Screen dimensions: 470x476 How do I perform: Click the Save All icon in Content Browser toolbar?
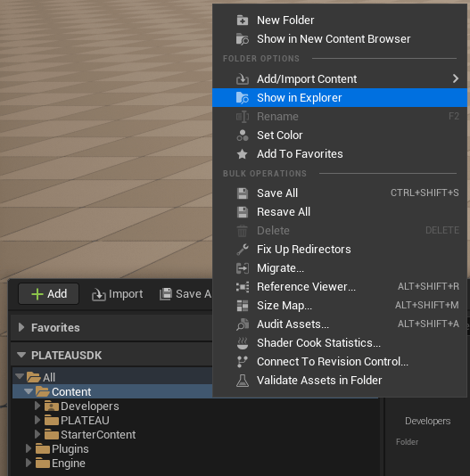166,294
